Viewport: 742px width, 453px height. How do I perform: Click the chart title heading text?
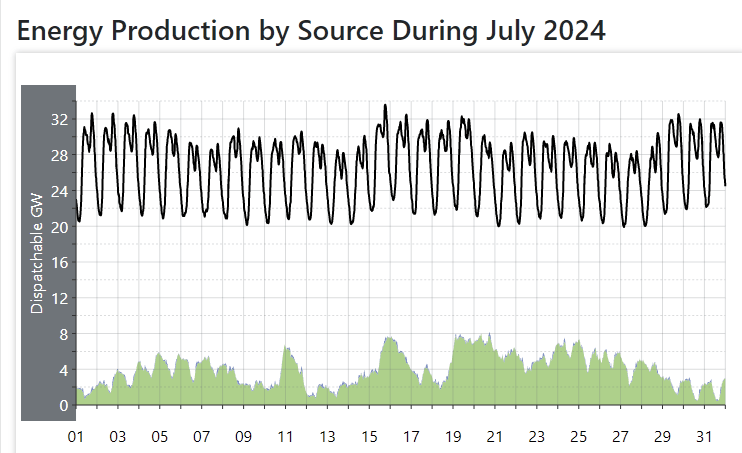point(311,30)
